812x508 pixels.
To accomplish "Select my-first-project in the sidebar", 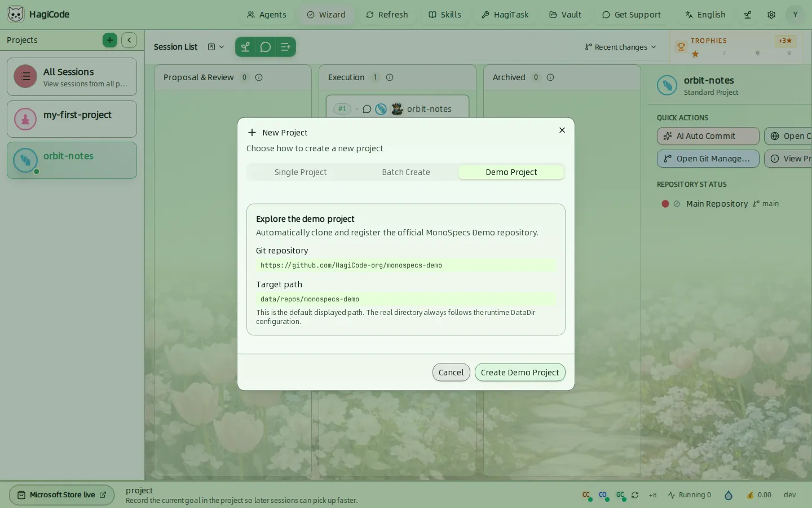I will click(x=72, y=119).
